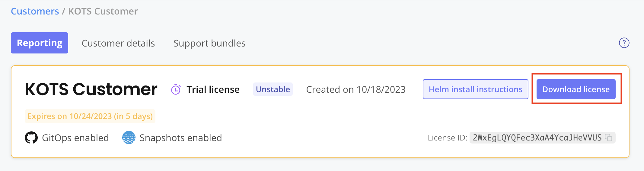
Task: Open Helm install instructions
Action: (475, 89)
